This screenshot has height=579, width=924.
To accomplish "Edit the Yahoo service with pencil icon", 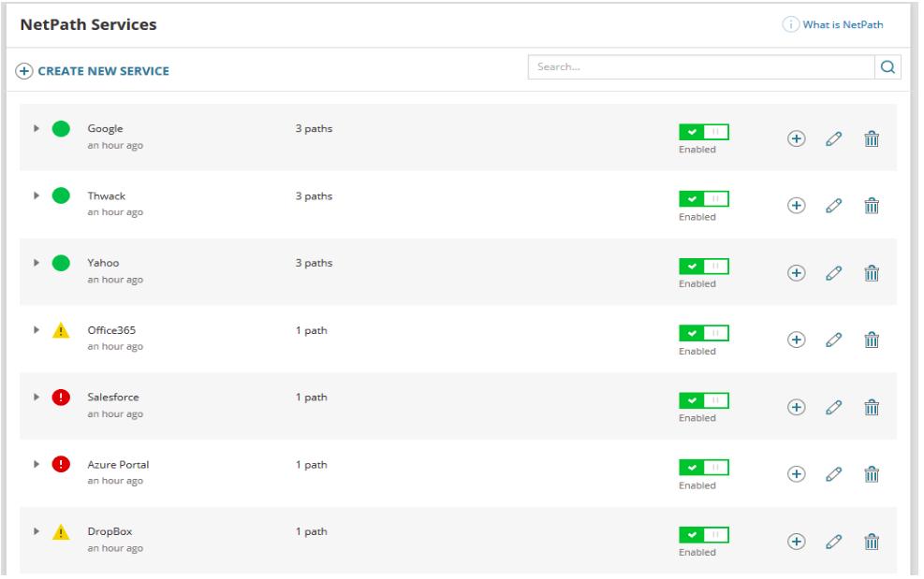I will [x=833, y=273].
